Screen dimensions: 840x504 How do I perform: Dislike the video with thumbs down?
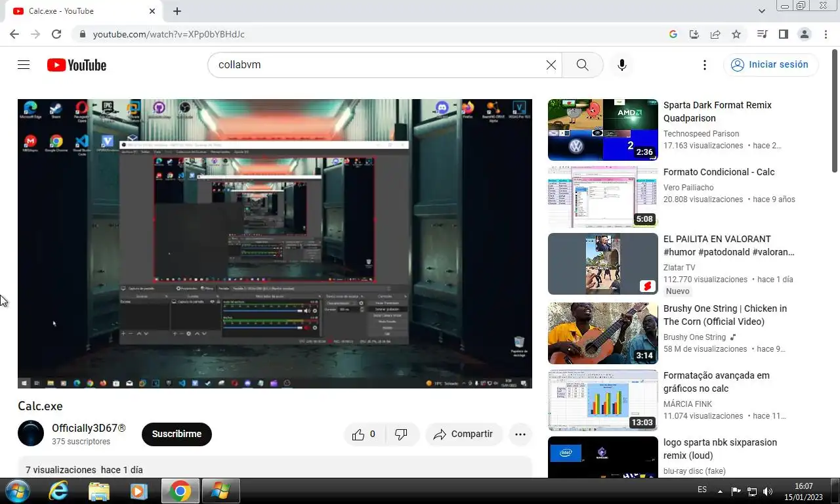pyautogui.click(x=401, y=434)
